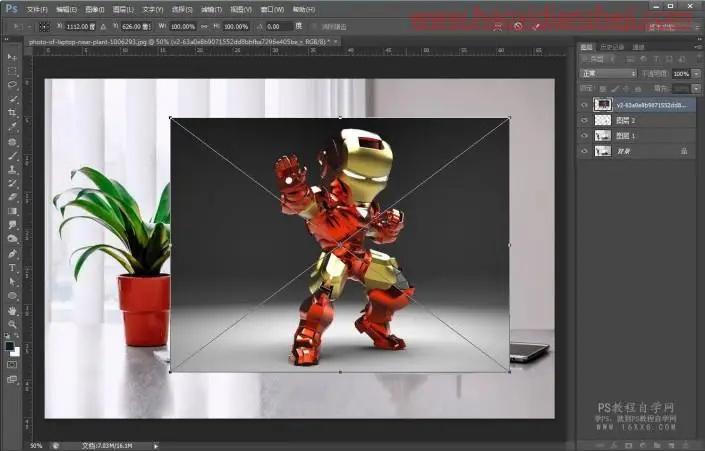Toggle lock image pixels brush icon
The height and width of the screenshot is (451, 705).
click(x=615, y=89)
